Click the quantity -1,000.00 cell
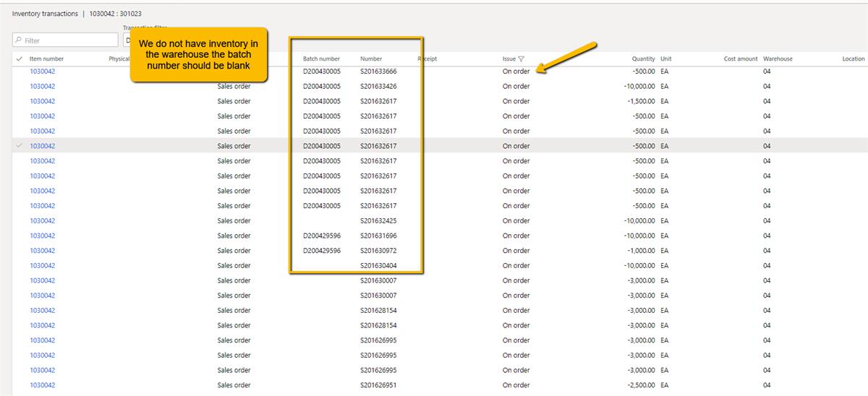The height and width of the screenshot is (396, 868). [641, 251]
